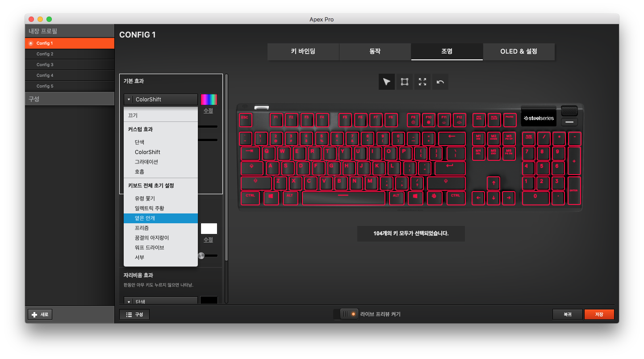This screenshot has width=644, height=359.
Task: Open the ColorShift base effect dropdown
Action: pos(161,100)
